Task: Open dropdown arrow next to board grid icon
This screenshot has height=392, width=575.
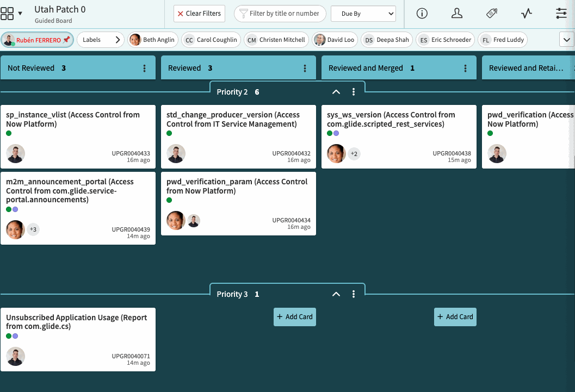Action: point(20,14)
